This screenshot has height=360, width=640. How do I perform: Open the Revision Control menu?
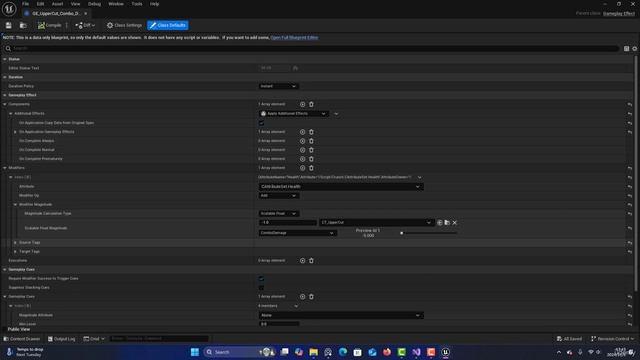tap(612, 339)
